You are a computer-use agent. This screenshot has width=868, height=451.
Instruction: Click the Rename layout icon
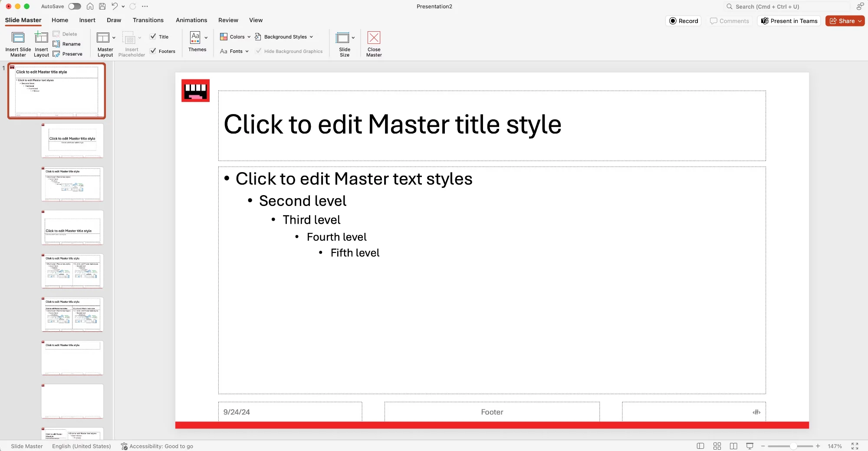(56, 44)
